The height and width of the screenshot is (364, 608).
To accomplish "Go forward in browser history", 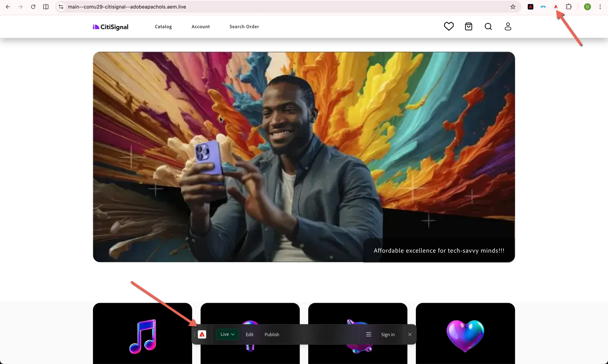I will tap(20, 7).
